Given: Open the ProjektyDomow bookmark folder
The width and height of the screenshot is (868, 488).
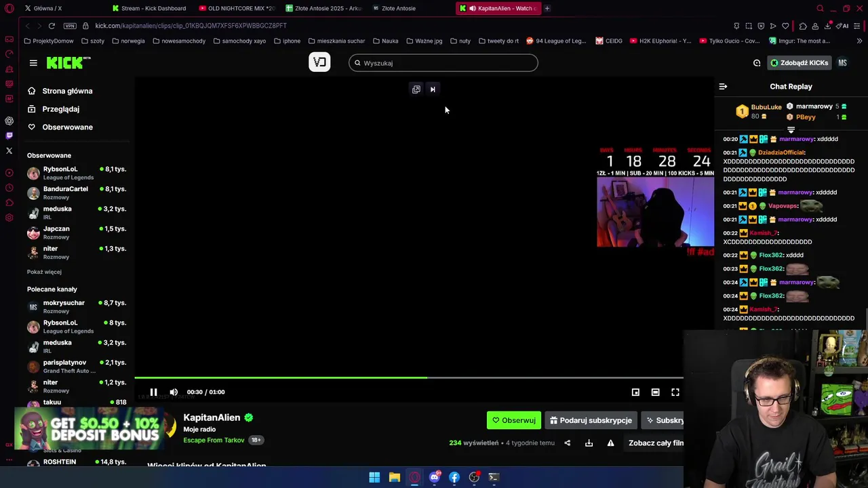Looking at the screenshot, I should pyautogui.click(x=48, y=41).
